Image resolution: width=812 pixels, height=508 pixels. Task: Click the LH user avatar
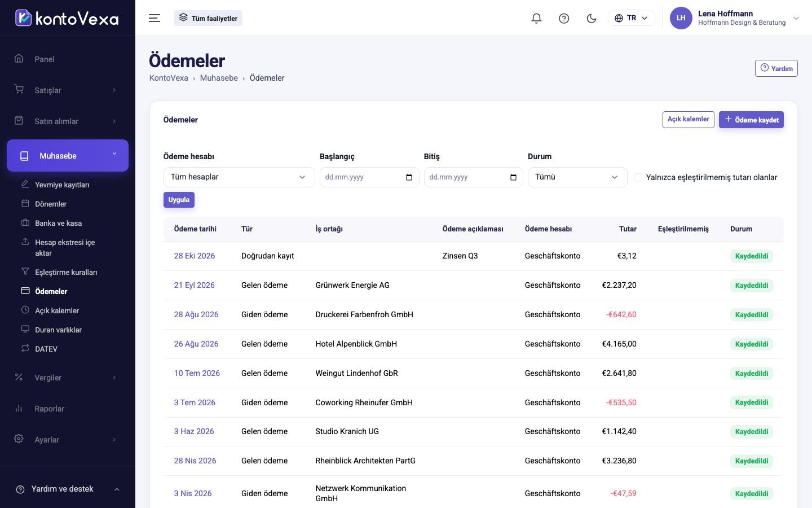coord(681,18)
